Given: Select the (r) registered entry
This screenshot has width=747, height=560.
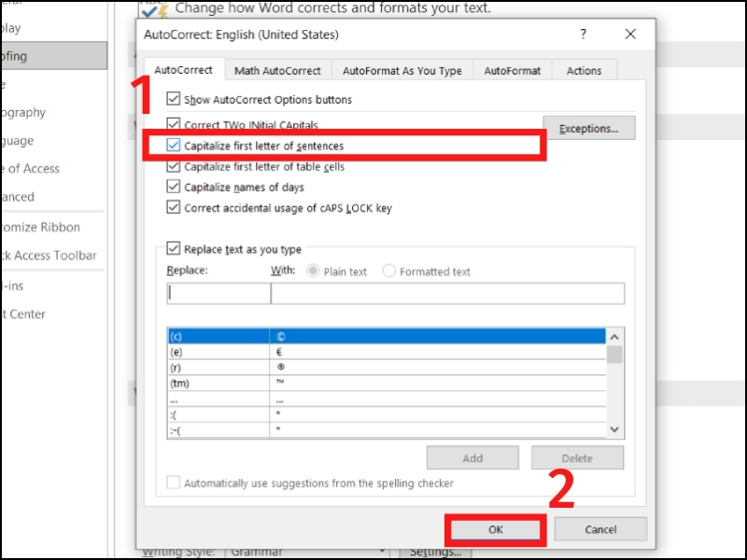Looking at the screenshot, I should [387, 368].
